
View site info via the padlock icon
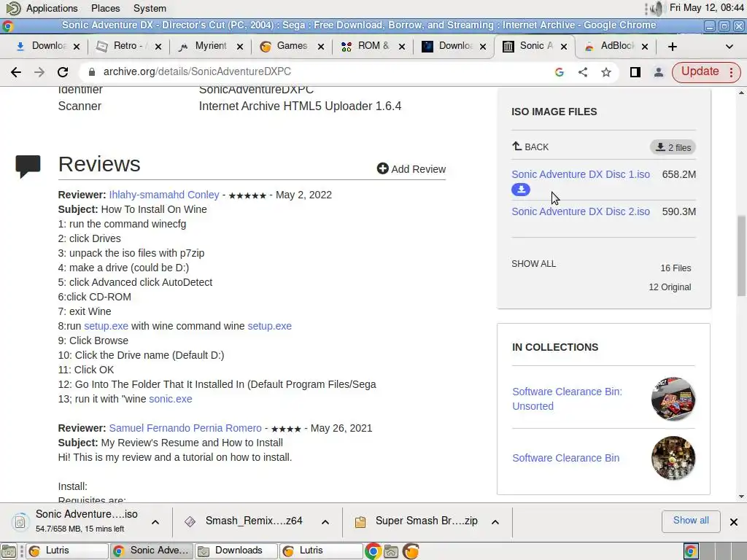coord(93,71)
